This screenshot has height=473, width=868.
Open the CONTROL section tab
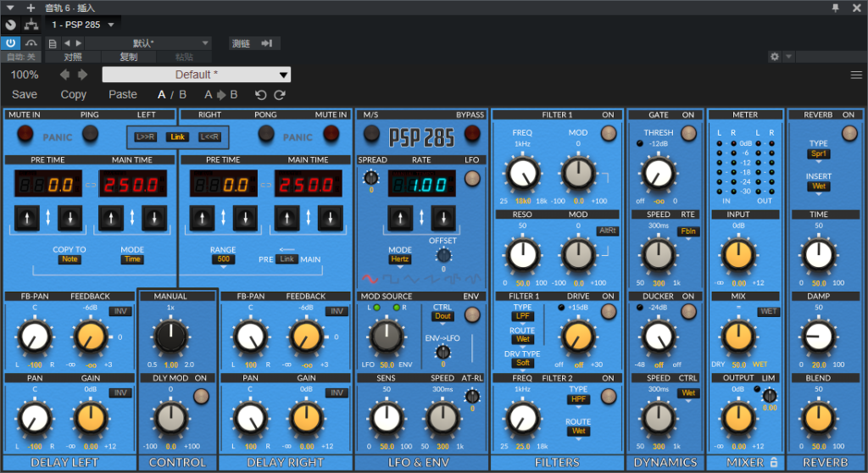177,463
